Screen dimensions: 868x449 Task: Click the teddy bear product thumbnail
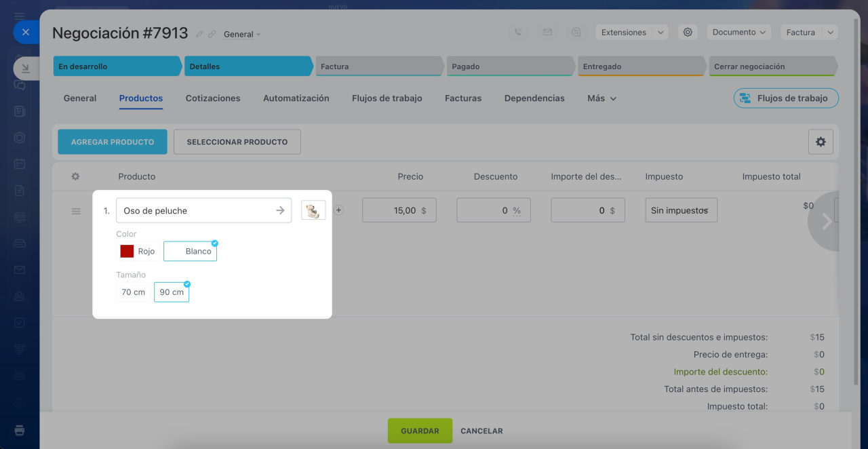pos(313,210)
